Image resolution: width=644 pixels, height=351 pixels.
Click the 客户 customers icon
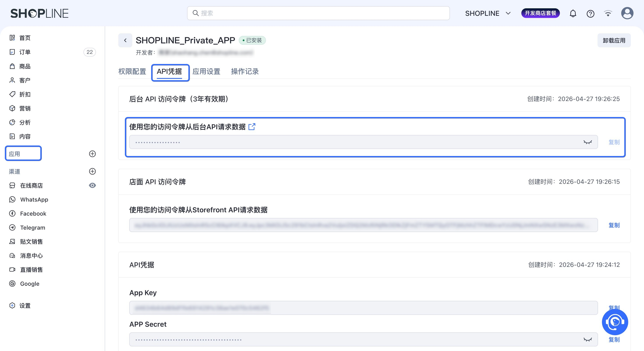pos(12,80)
